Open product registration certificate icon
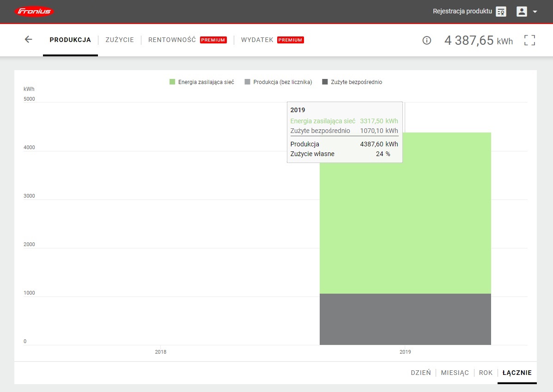This screenshot has width=553, height=392. coord(501,12)
